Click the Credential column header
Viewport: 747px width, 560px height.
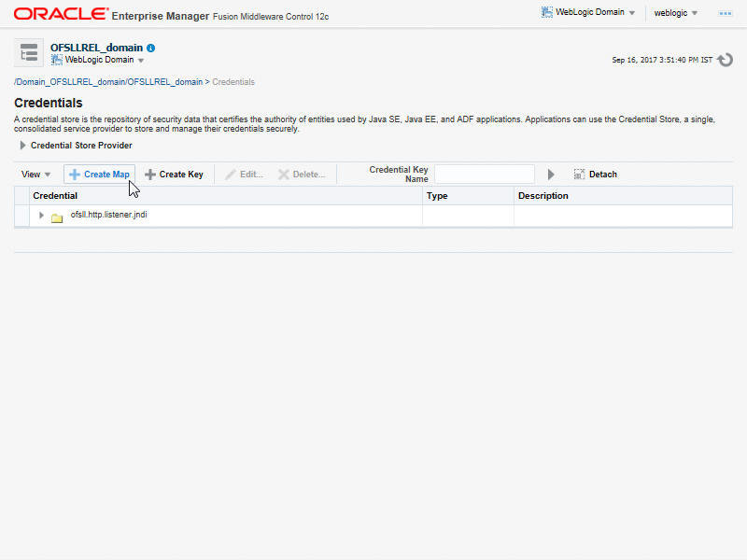coord(226,196)
